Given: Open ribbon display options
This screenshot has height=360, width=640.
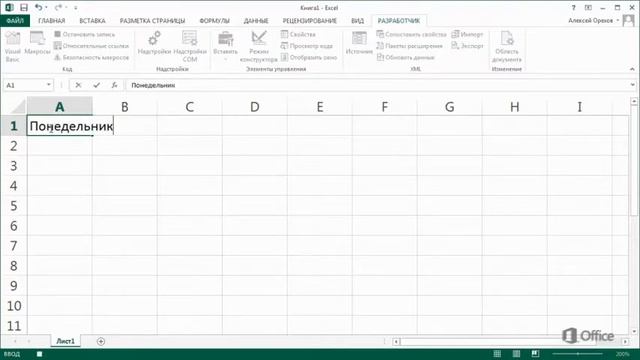Looking at the screenshot, I should pyautogui.click(x=588, y=8).
